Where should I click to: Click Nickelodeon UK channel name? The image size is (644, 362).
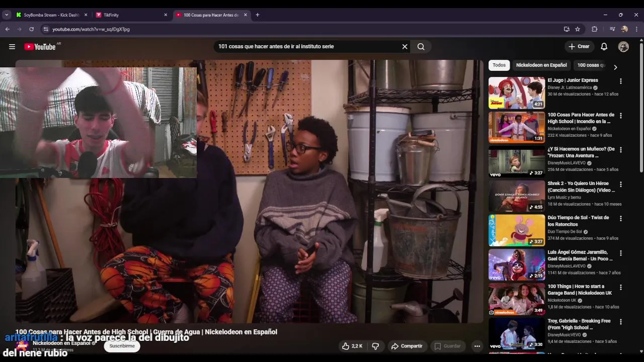(562, 300)
